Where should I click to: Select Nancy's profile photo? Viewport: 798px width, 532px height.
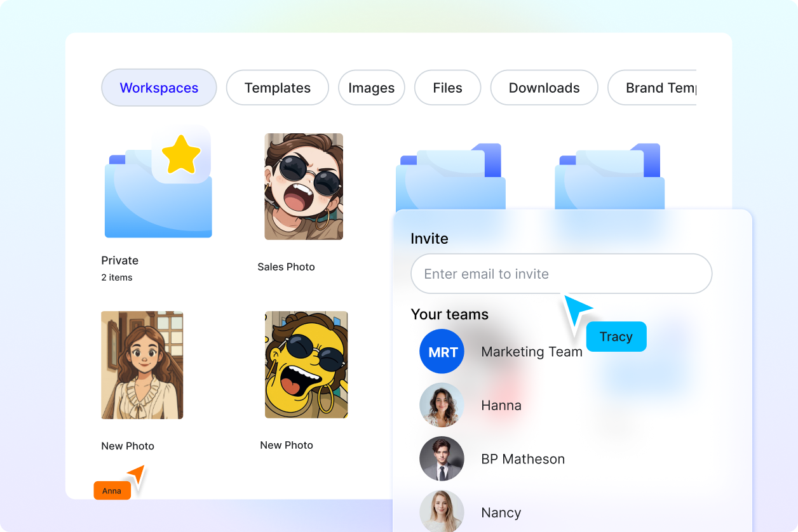[442, 511]
